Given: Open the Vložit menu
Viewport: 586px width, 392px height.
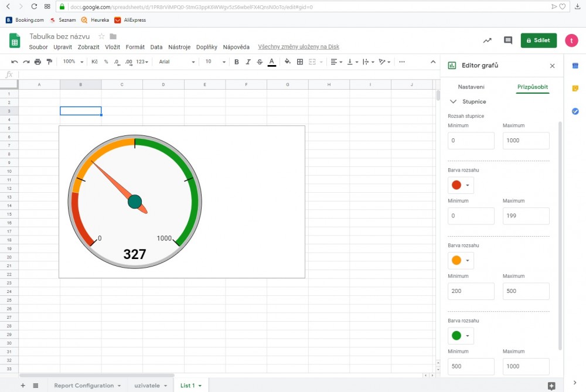Looking at the screenshot, I should click(x=113, y=47).
